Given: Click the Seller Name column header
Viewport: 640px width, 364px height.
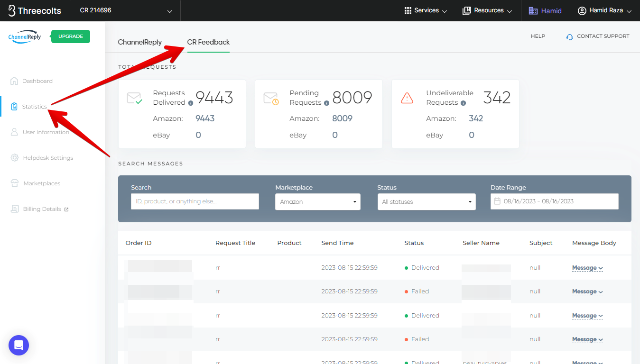Looking at the screenshot, I should [x=481, y=243].
